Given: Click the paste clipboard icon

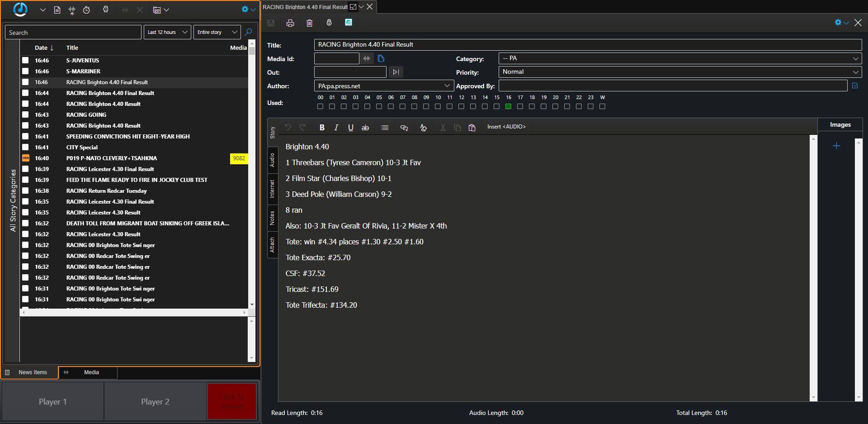Looking at the screenshot, I should 472,128.
